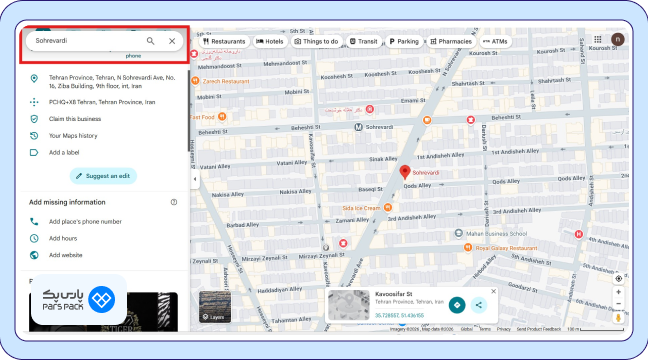
Task: Select the Restaurants filter chip
Action: pos(224,41)
